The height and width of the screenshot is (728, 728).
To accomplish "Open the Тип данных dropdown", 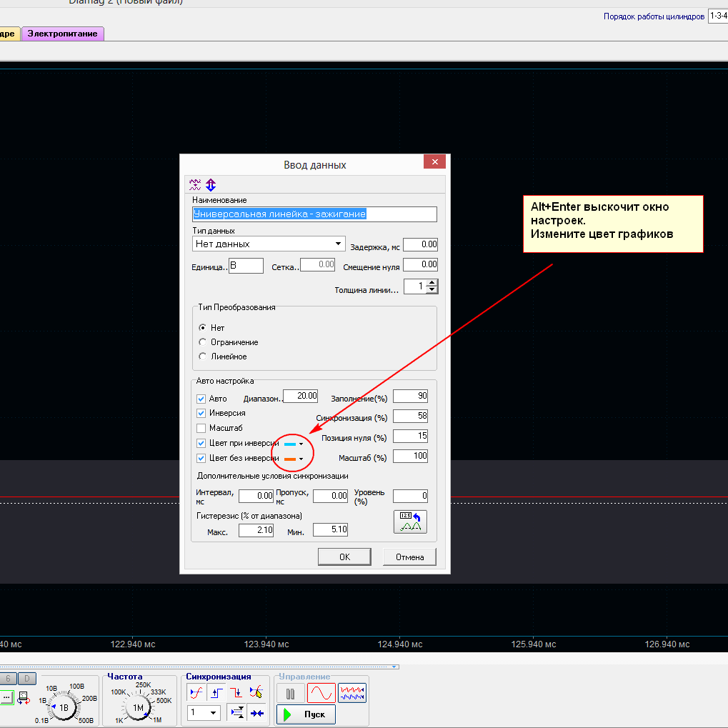I will (269, 244).
